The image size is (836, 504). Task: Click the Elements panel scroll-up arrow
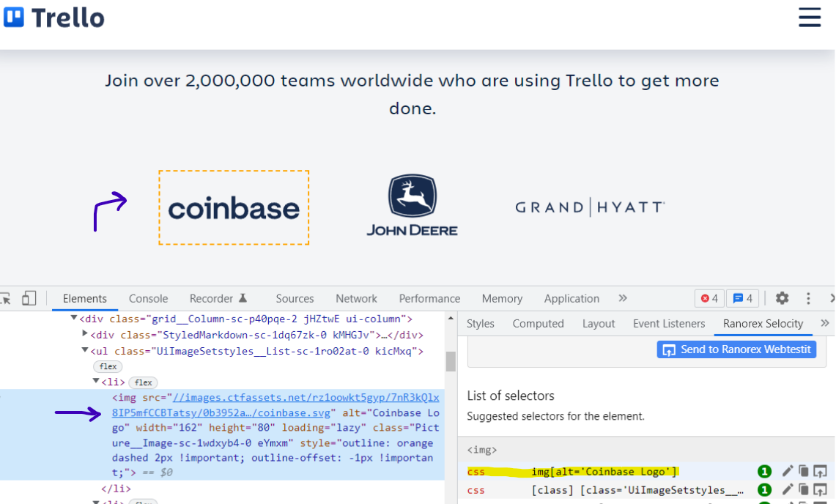click(451, 319)
